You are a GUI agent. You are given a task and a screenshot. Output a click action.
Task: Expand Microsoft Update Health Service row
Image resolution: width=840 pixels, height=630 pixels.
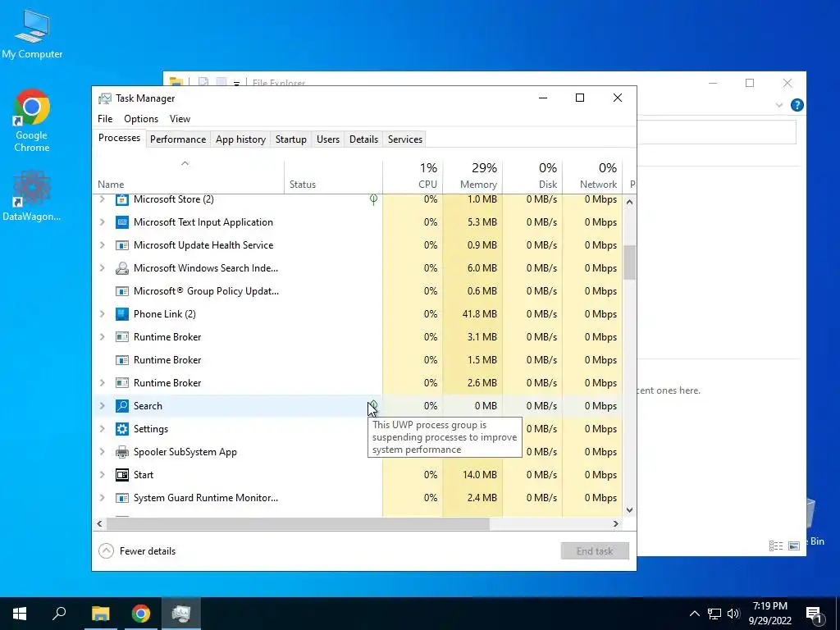pos(103,245)
